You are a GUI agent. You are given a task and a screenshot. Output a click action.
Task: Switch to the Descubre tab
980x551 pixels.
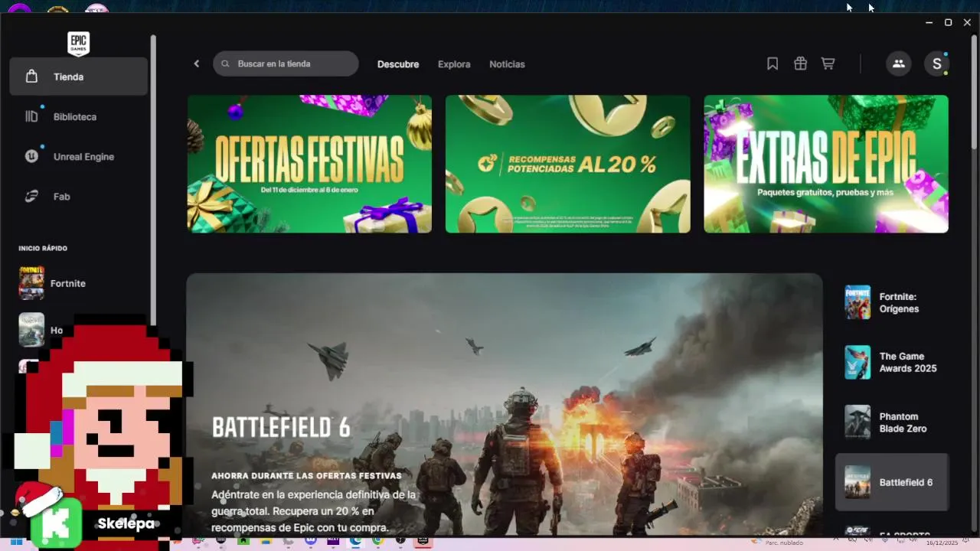tap(398, 64)
